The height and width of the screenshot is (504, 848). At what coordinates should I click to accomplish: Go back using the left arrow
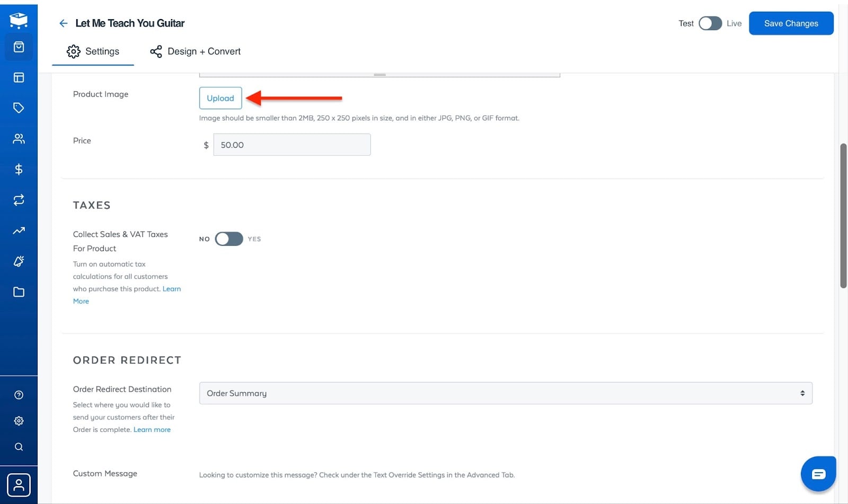point(64,23)
